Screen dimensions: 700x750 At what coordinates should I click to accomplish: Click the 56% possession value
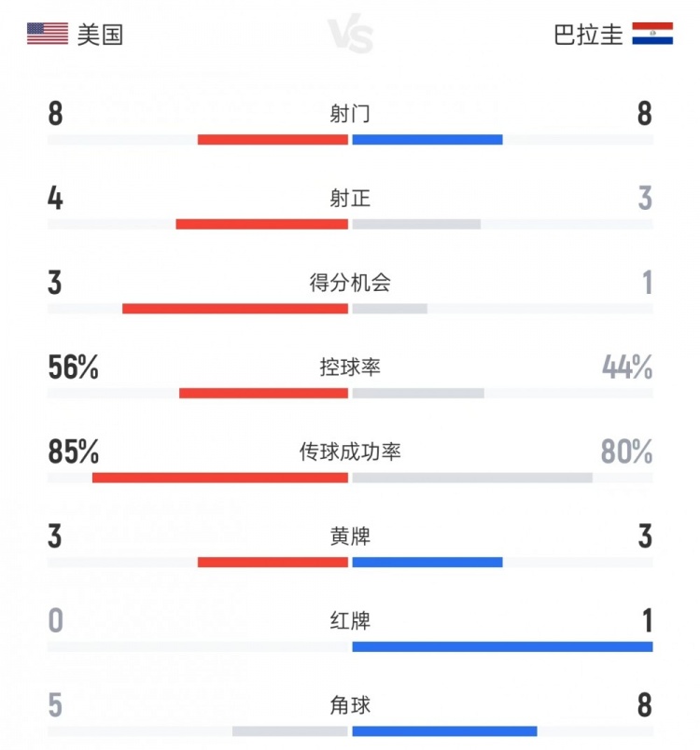point(74,368)
